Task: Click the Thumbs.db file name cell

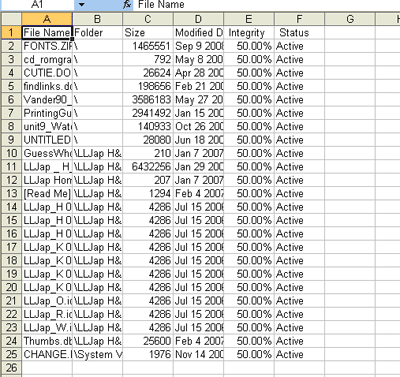Action: coord(47,341)
